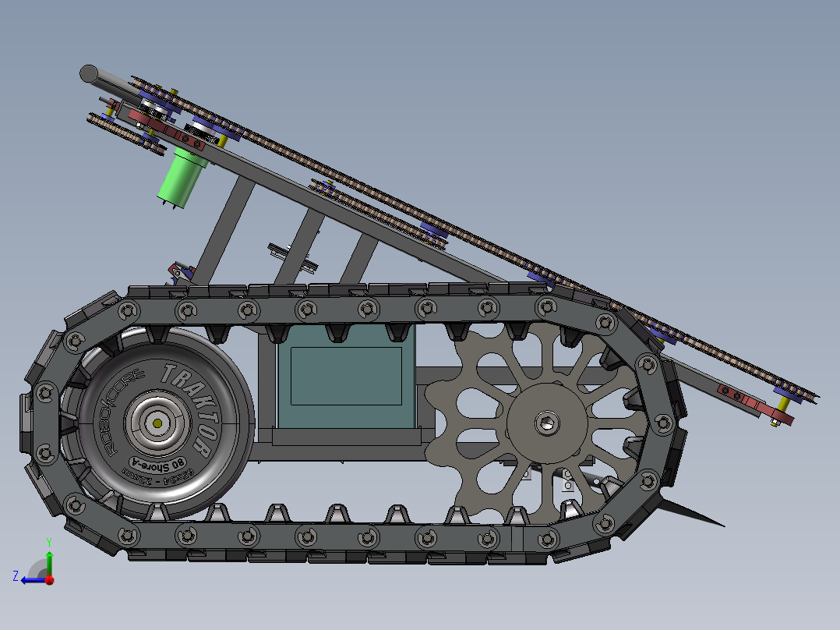Select the yellow center pin of the Traktor wheel

pos(157,423)
